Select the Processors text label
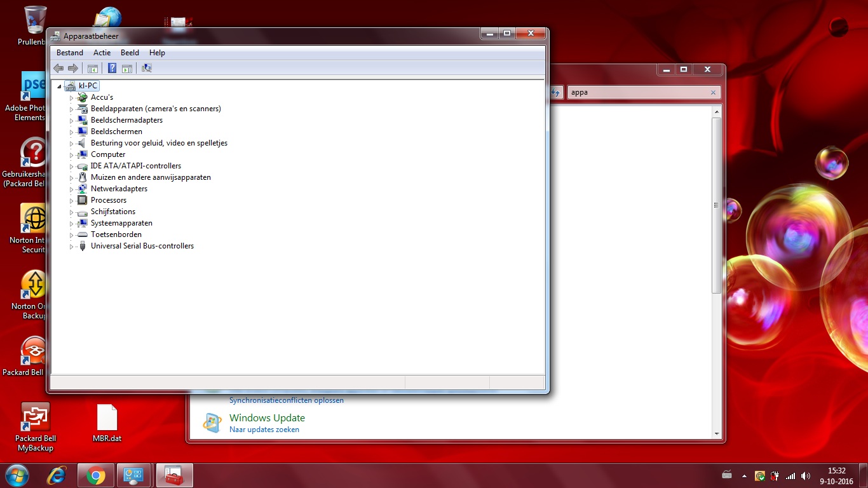Viewport: 868px width, 488px height. pyautogui.click(x=109, y=200)
